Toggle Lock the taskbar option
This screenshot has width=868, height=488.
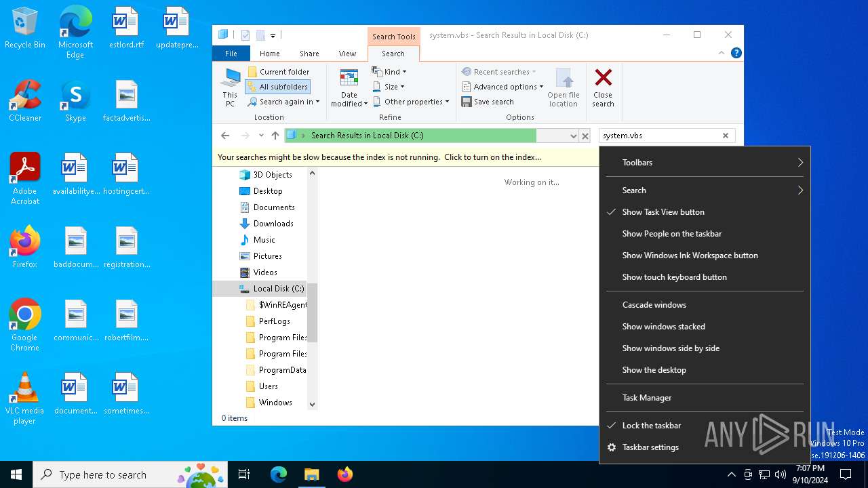pyautogui.click(x=705, y=426)
